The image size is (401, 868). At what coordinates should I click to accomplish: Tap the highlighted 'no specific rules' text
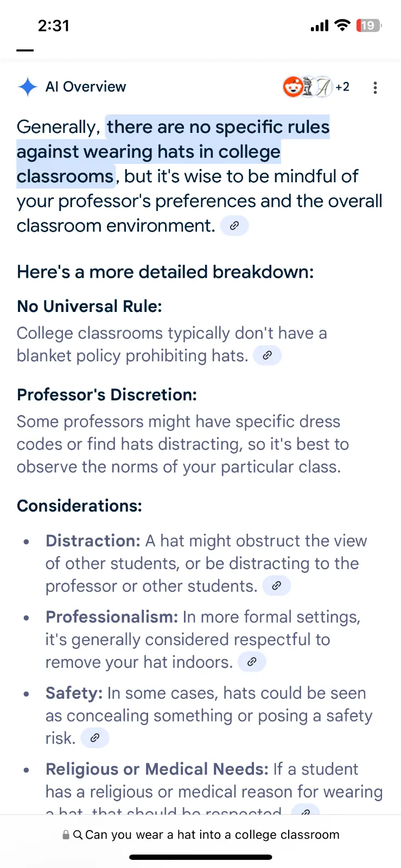(218, 127)
